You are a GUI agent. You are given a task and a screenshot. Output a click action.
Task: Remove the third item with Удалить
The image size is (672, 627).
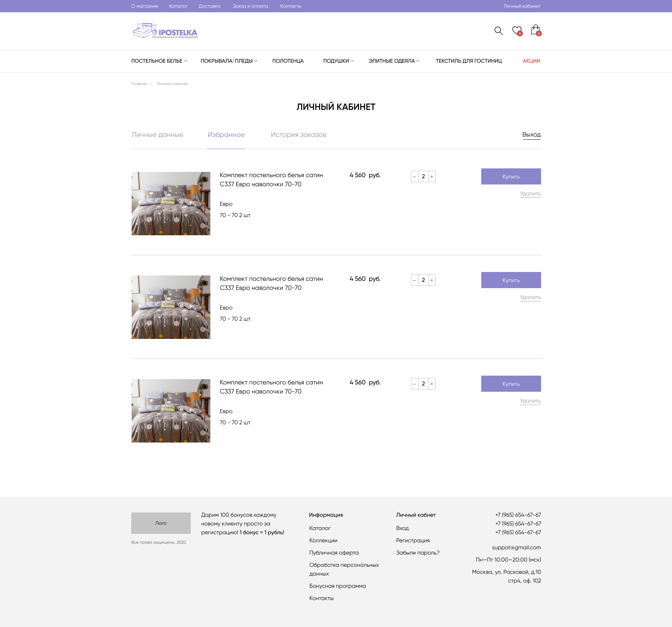[x=530, y=401]
